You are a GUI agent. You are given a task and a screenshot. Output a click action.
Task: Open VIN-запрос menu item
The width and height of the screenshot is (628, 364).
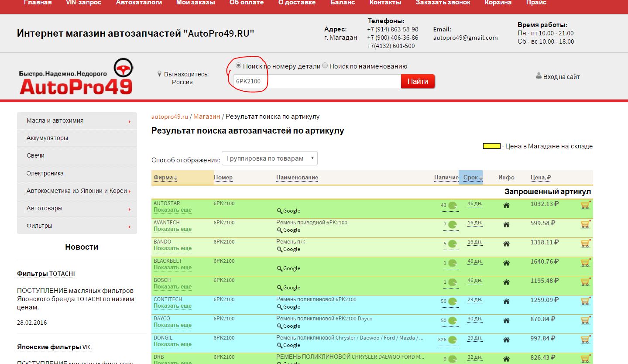click(84, 3)
